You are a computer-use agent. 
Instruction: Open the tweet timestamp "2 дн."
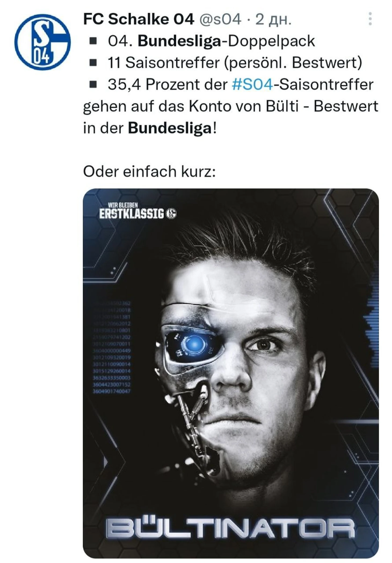273,19
